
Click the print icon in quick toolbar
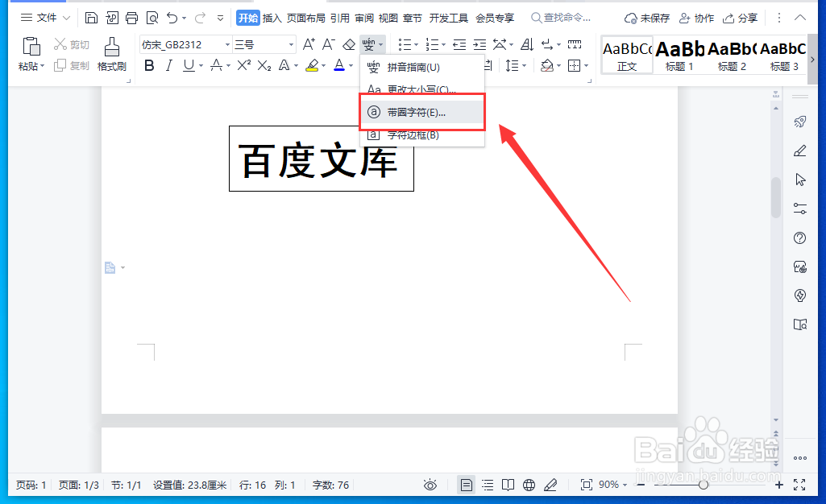(x=131, y=18)
